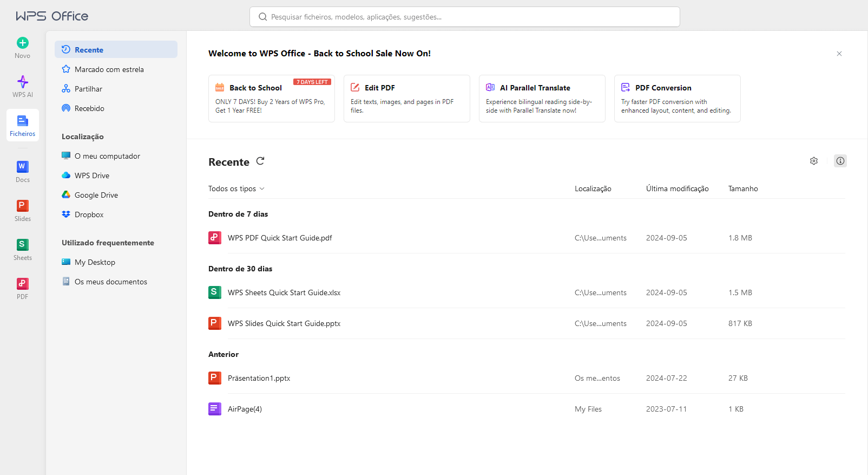Open Präsentation1.pptx file
This screenshot has height=475, width=868.
527,378
